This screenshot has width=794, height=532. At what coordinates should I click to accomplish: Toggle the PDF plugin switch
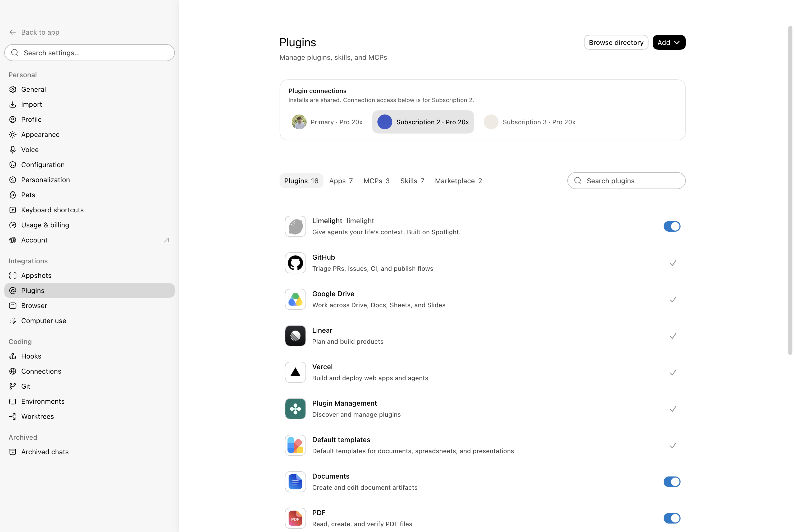[x=672, y=518]
